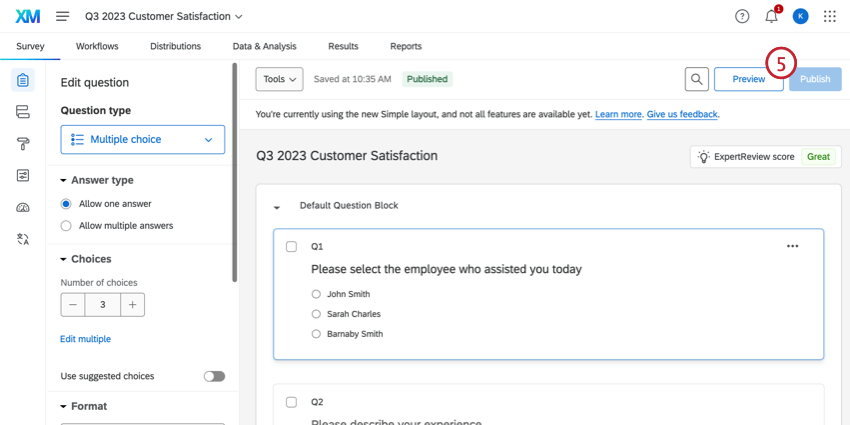Open the Survey flow sidebar icon
The height and width of the screenshot is (425, 850).
pyautogui.click(x=23, y=112)
